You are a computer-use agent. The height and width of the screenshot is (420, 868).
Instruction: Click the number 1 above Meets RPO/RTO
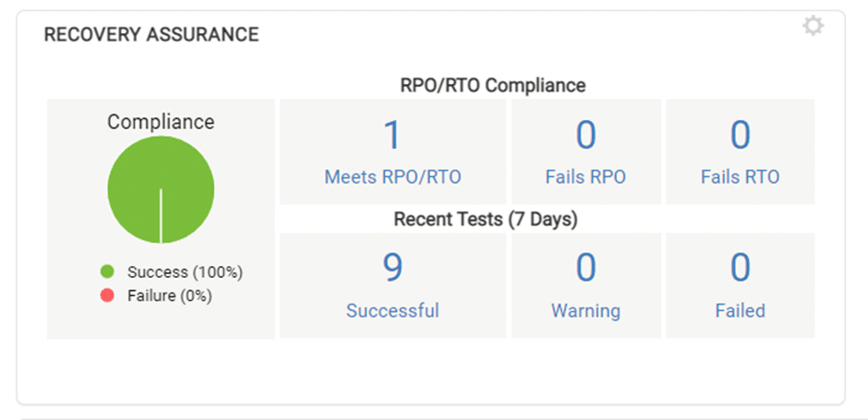coord(392,135)
